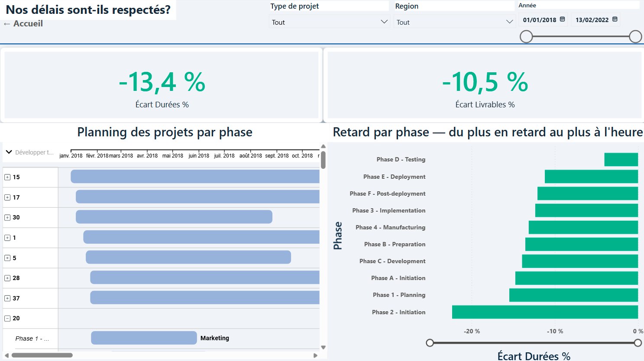Click the Marketing Gantt bar for Phase 1
644x361 pixels.
click(144, 338)
